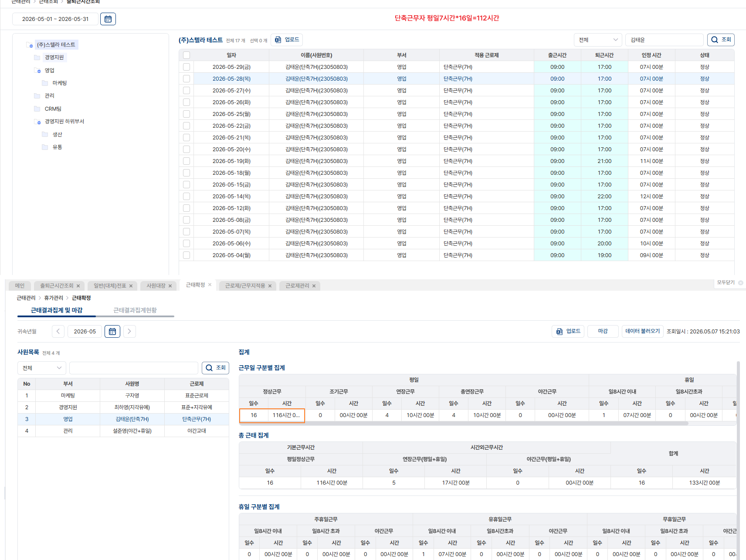Viewport: 746px width, 560px height.
Task: Click the search magnifier in the 조회 button
Action: [715, 40]
